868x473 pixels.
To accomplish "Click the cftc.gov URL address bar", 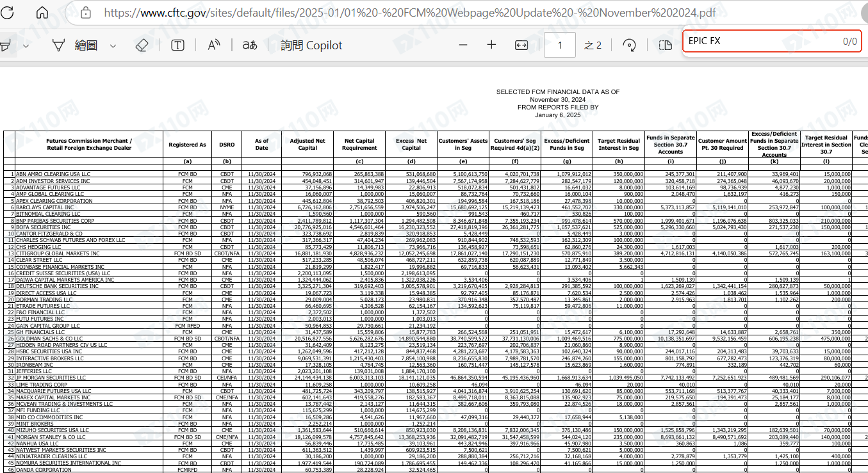I will tap(410, 13).
